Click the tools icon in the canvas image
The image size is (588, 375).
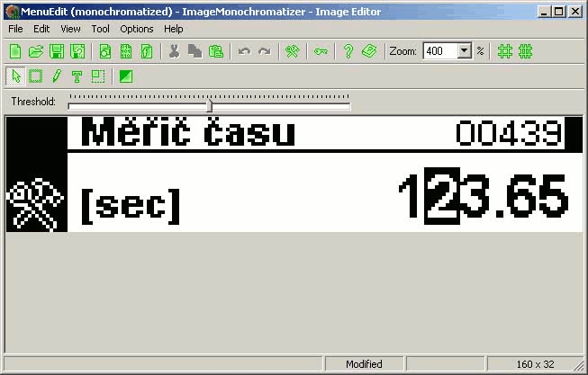coord(36,204)
